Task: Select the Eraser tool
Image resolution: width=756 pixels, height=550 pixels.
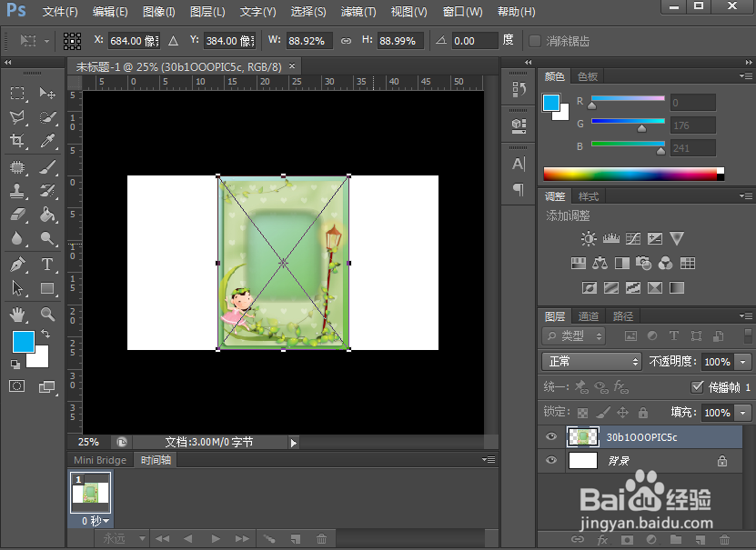Action: tap(17, 215)
